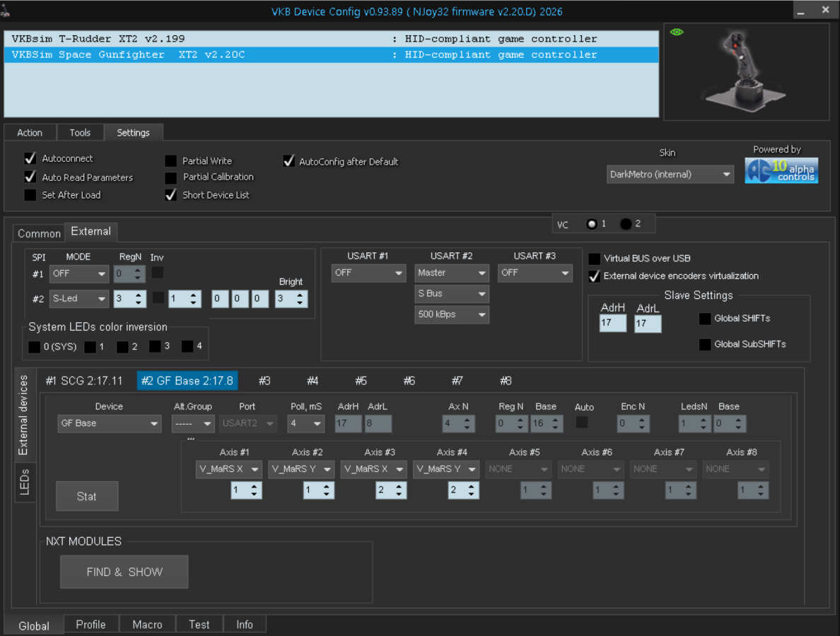This screenshot has height=636, width=840.
Task: Enable Partial Calibration checkbox
Action: click(171, 177)
